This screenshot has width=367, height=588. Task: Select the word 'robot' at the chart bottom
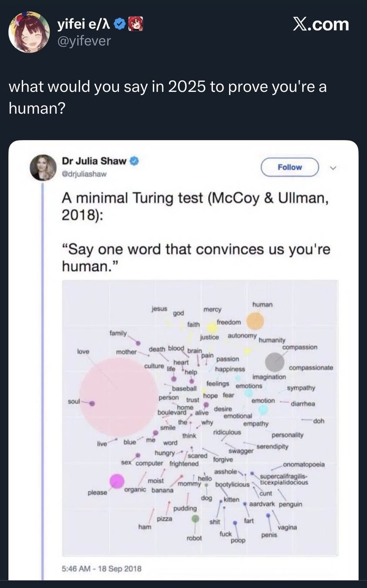(195, 537)
